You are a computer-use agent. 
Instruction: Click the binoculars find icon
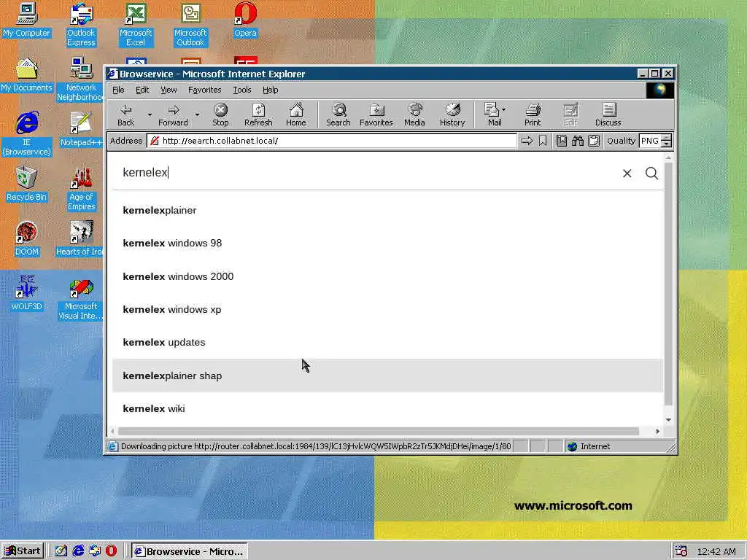click(578, 141)
